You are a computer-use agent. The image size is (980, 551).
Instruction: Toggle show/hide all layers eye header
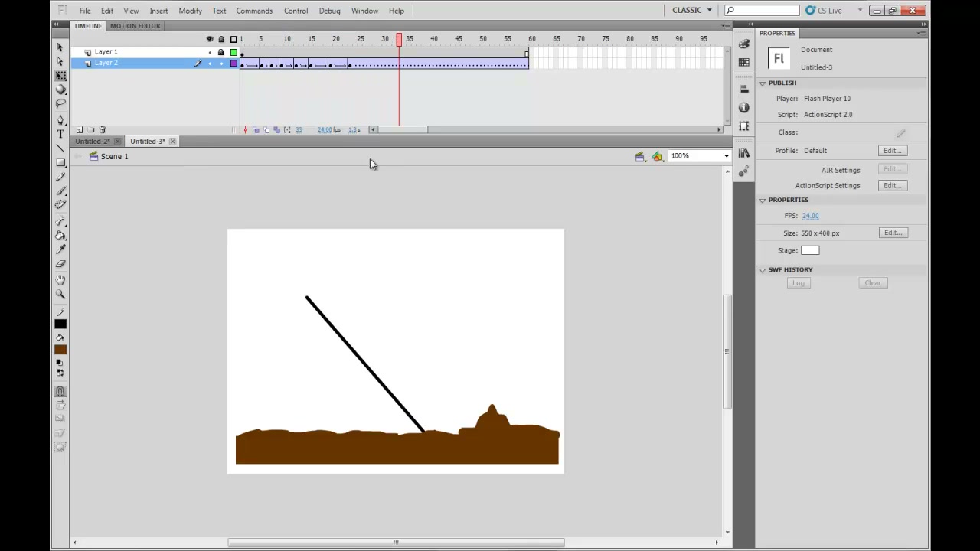tap(210, 39)
